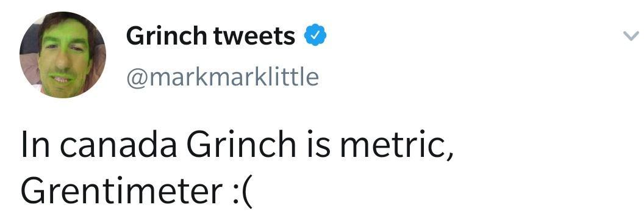Click the word Grinch in the tweet body

point(241,145)
